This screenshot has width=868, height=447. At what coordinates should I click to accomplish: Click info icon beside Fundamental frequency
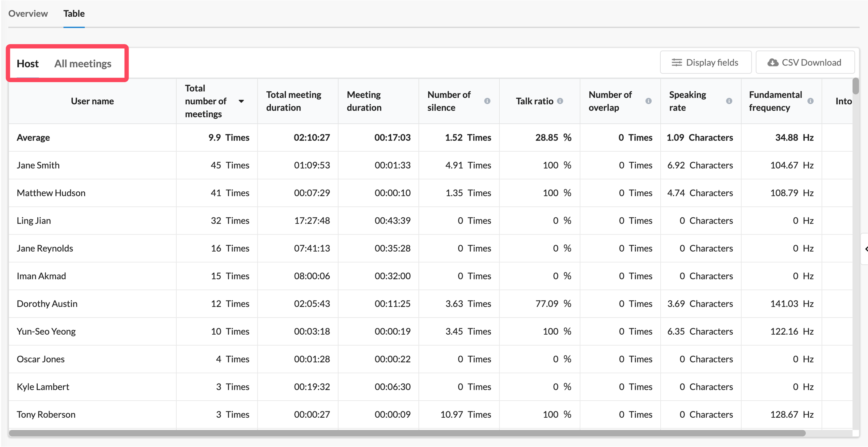pyautogui.click(x=810, y=101)
